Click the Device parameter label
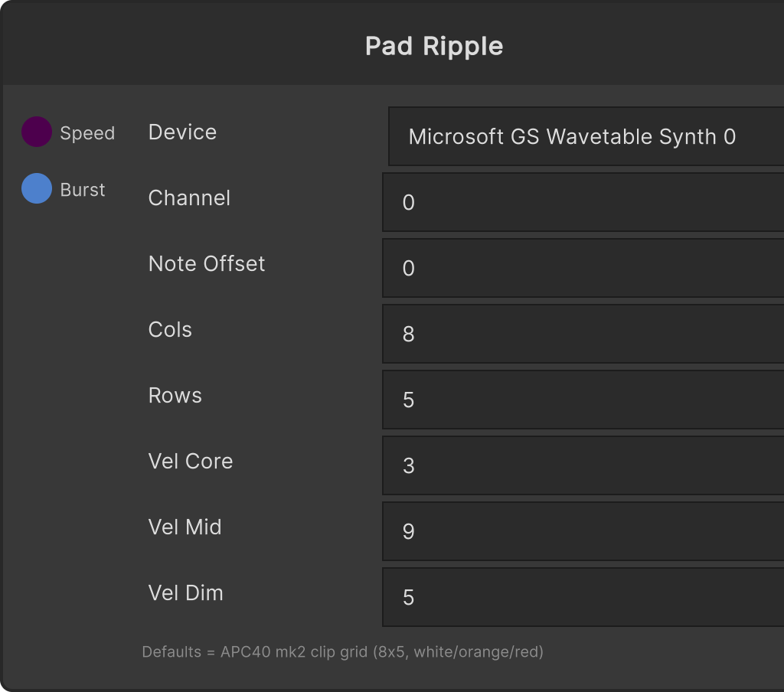The height and width of the screenshot is (692, 784). [x=182, y=132]
